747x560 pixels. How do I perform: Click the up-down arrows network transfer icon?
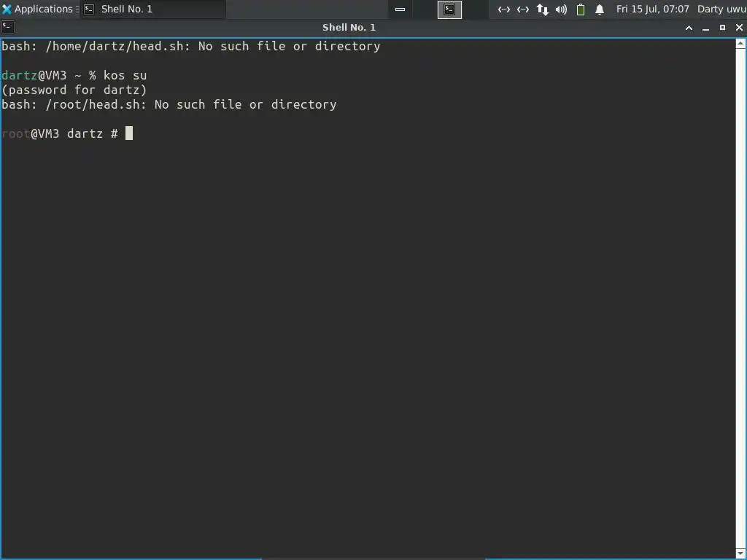pyautogui.click(x=542, y=9)
